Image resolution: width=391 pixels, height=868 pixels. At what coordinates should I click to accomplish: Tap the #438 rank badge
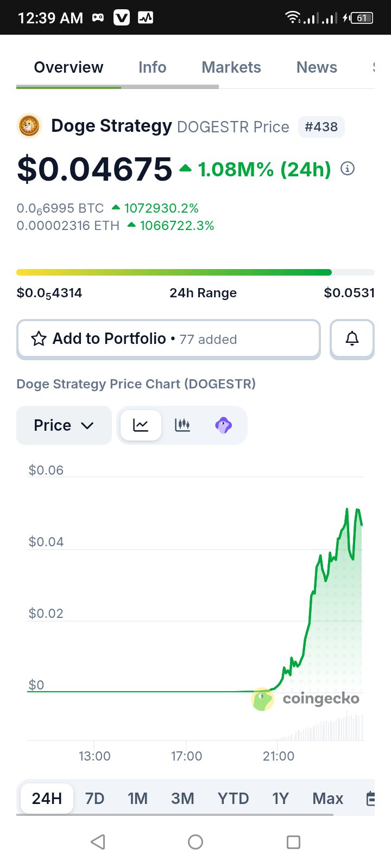[321, 127]
